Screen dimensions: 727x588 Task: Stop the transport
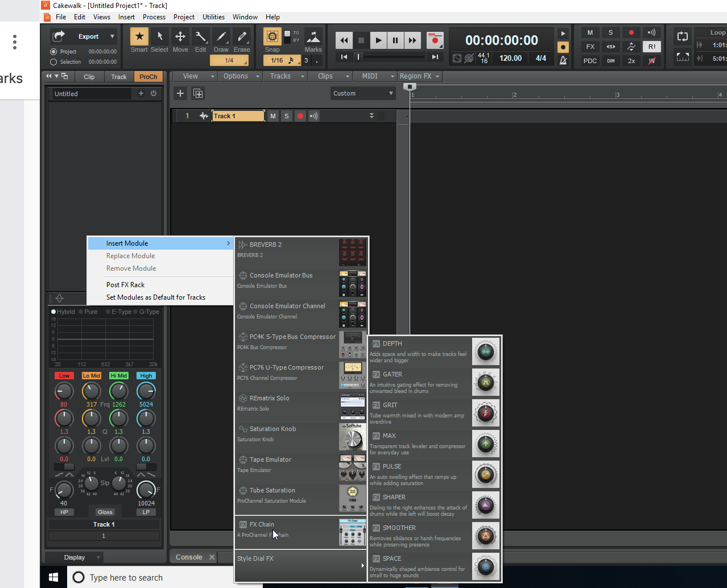(x=361, y=40)
